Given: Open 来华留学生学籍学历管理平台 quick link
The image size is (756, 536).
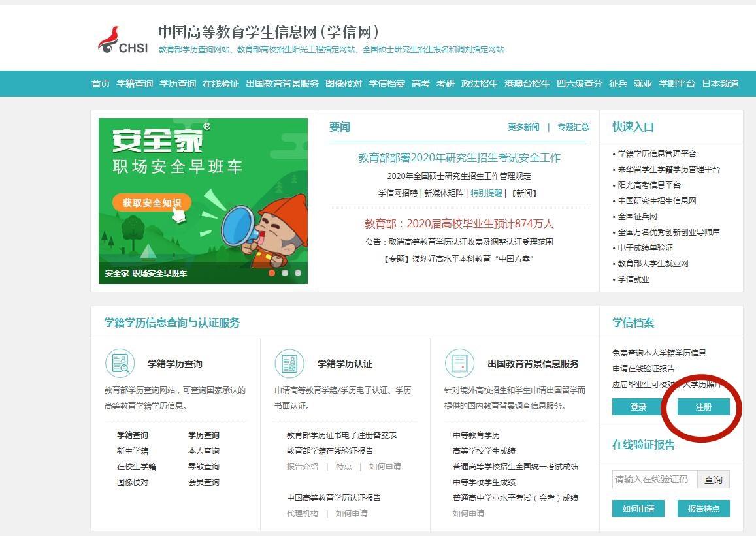Looking at the screenshot, I should [668, 170].
